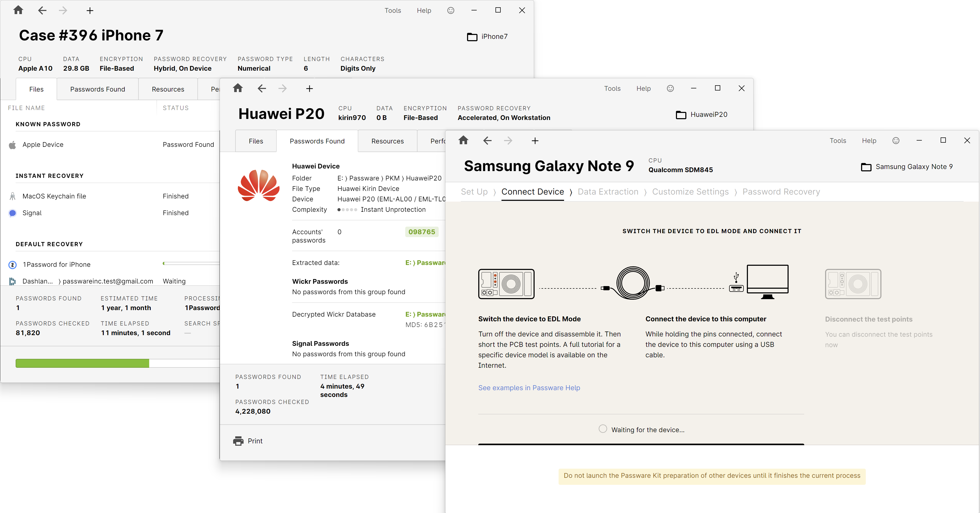
Task: Navigate forward in Huawei P20 window
Action: pos(283,88)
